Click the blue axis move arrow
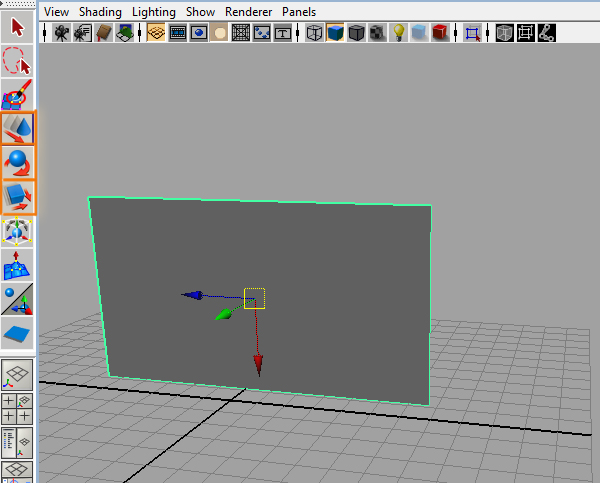This screenshot has width=600, height=483. [193, 295]
